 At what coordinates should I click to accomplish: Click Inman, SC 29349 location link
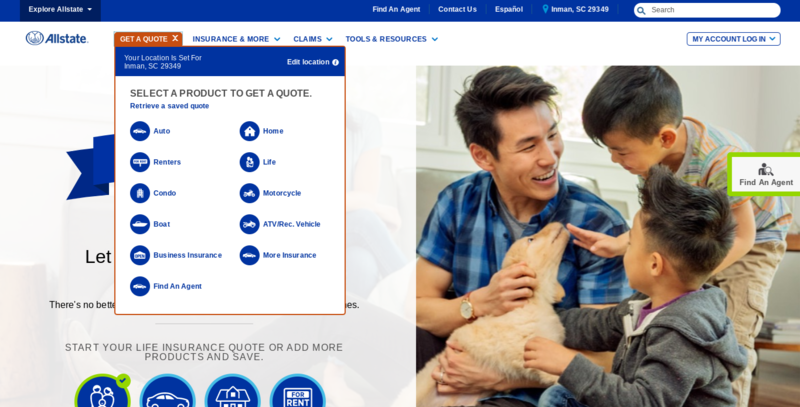tap(580, 9)
